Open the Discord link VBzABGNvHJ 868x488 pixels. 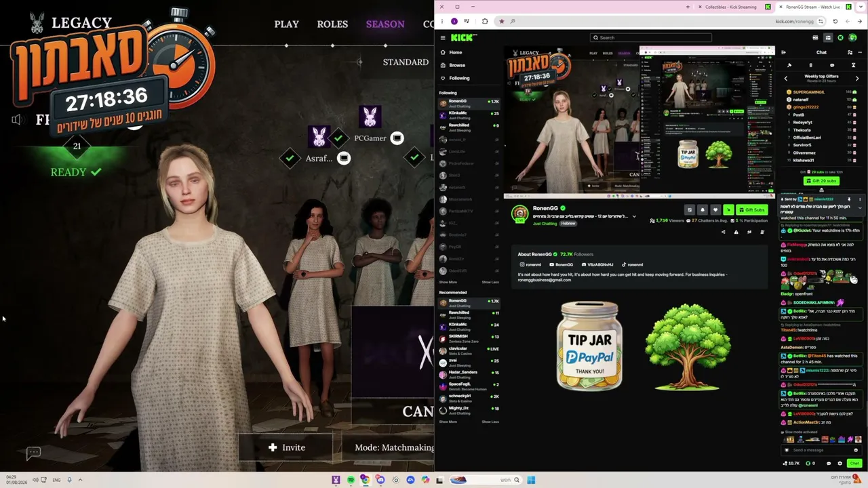[597, 264]
